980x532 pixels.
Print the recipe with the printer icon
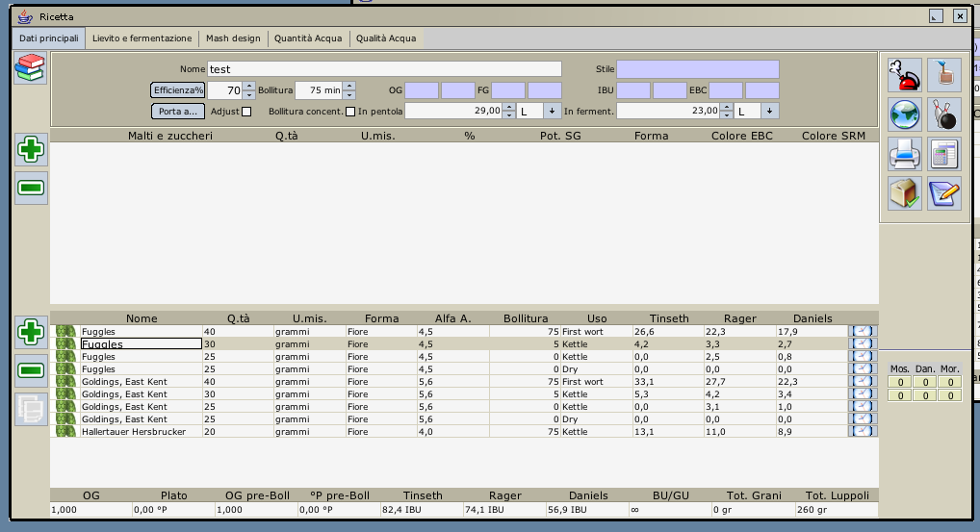coord(904,154)
